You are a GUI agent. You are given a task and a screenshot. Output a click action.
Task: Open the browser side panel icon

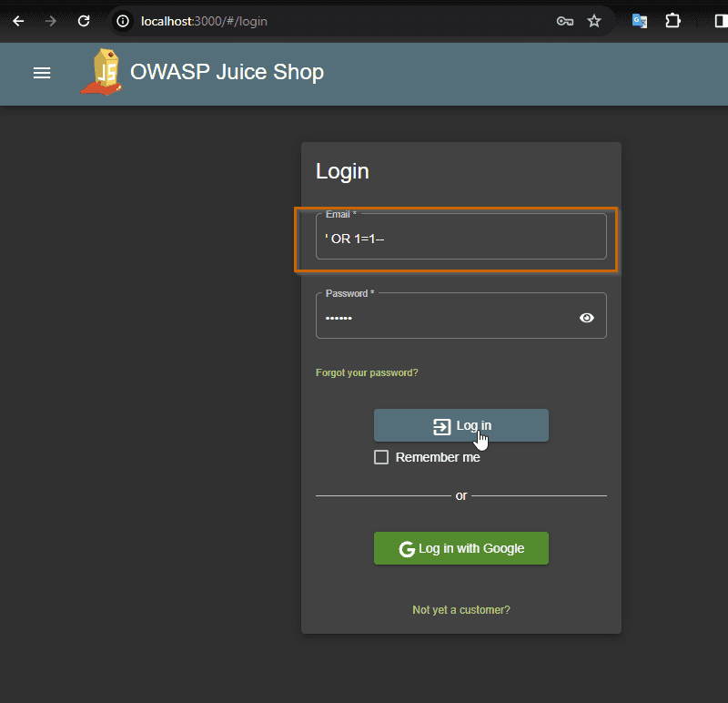(x=720, y=21)
